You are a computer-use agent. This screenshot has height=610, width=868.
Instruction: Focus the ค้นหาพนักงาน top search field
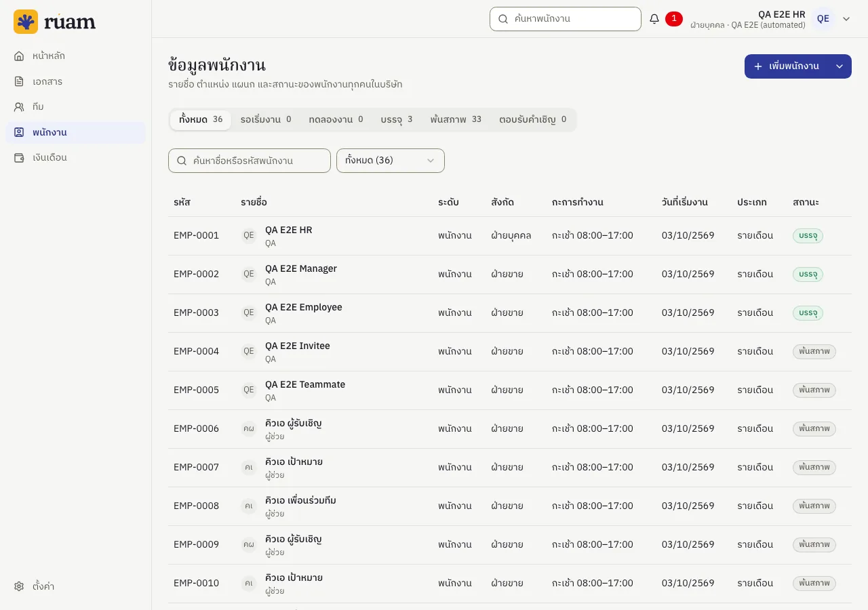(x=566, y=19)
